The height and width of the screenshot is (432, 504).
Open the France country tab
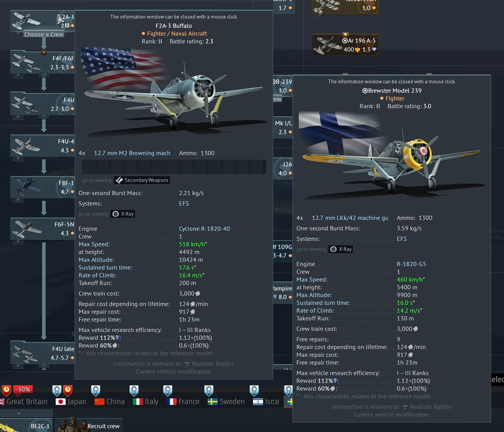pyautogui.click(x=183, y=401)
